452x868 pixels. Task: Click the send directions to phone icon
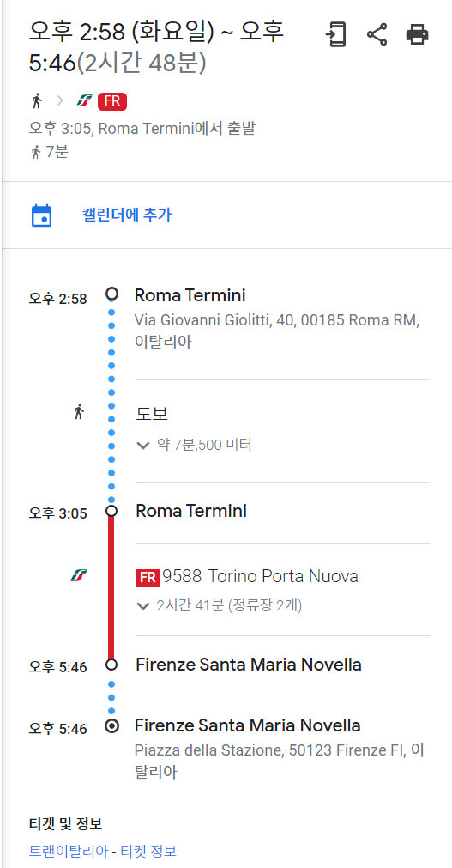[335, 35]
